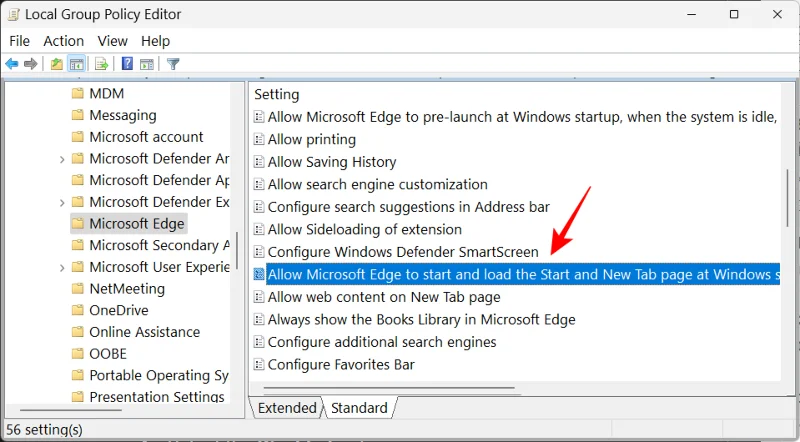Image resolution: width=800 pixels, height=442 pixels.
Task: Open the Help toolbar icon
Action: [x=127, y=64]
